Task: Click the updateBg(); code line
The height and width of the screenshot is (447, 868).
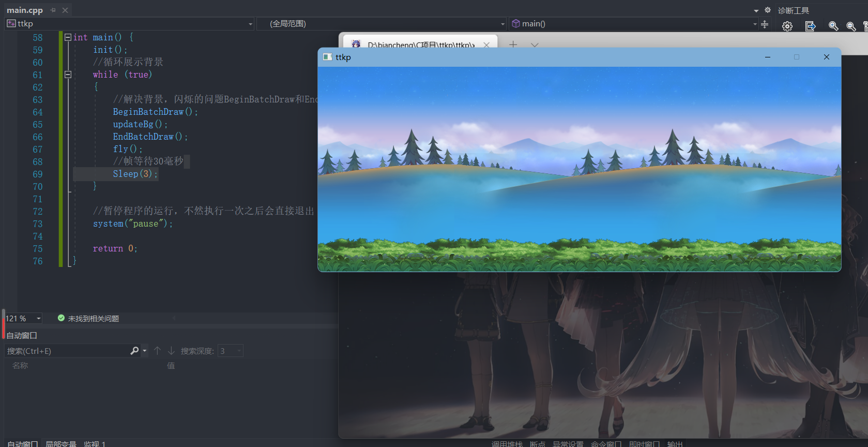Action: 141,124
